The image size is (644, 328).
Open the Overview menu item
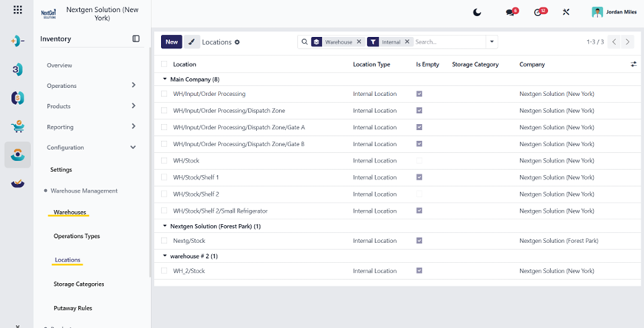pyautogui.click(x=60, y=65)
